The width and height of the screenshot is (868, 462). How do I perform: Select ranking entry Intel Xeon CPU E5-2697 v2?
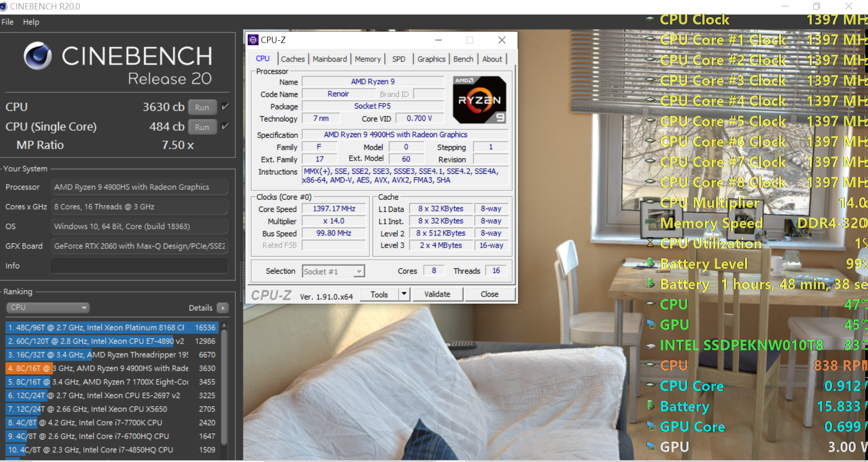112,395
